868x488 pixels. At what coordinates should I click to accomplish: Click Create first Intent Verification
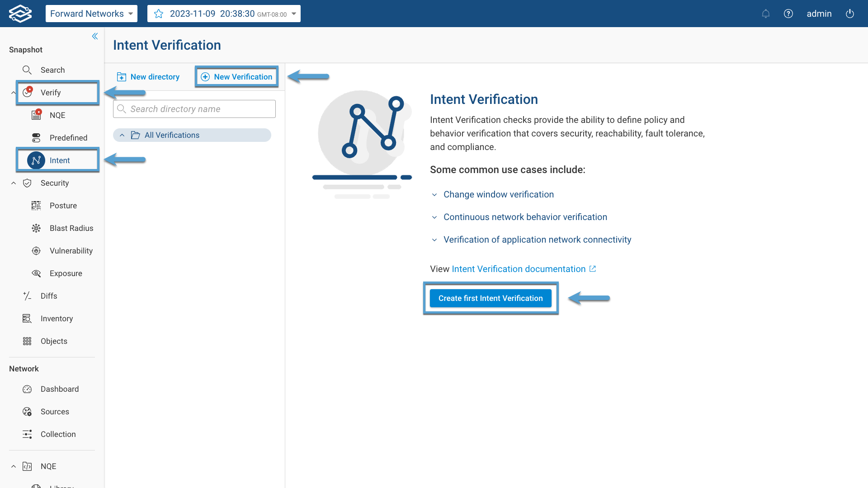click(x=491, y=298)
